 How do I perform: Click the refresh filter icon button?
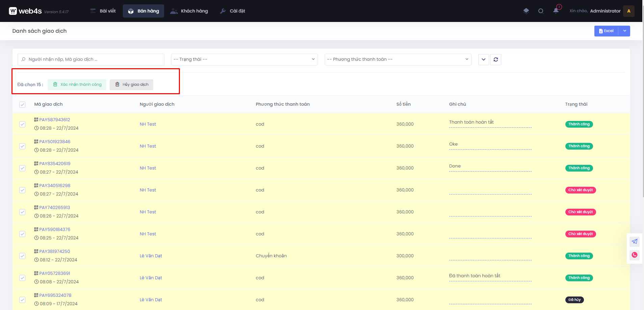click(495, 59)
